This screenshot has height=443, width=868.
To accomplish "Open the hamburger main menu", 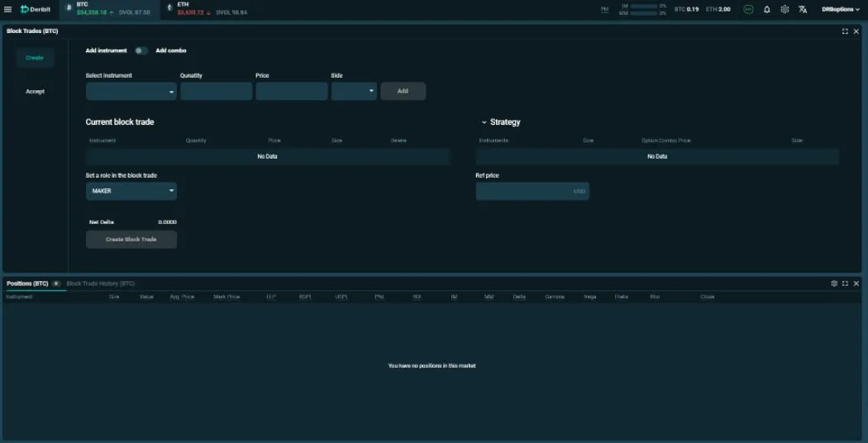I will click(7, 9).
